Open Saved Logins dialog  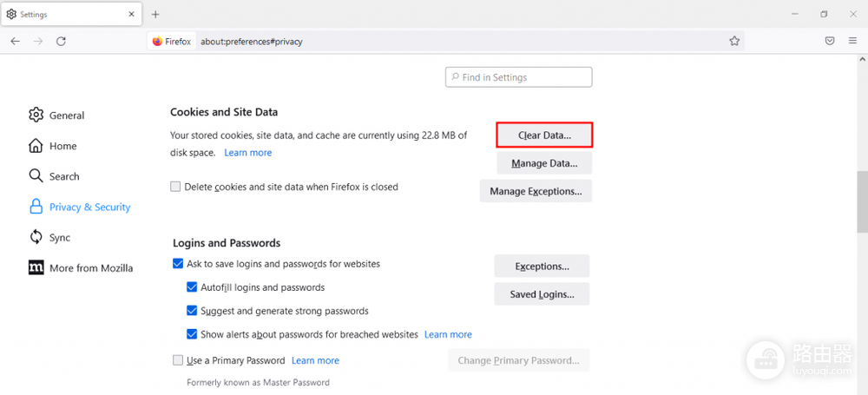pos(542,294)
